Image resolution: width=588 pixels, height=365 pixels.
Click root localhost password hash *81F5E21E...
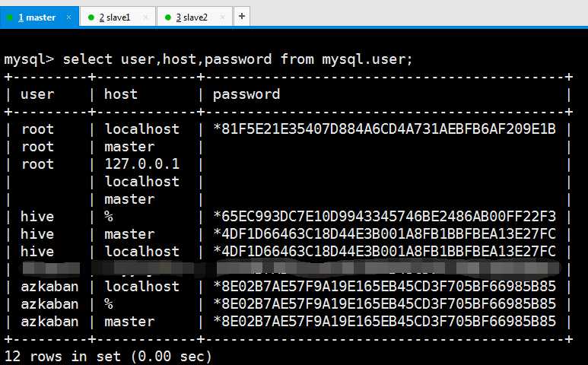[x=384, y=129]
